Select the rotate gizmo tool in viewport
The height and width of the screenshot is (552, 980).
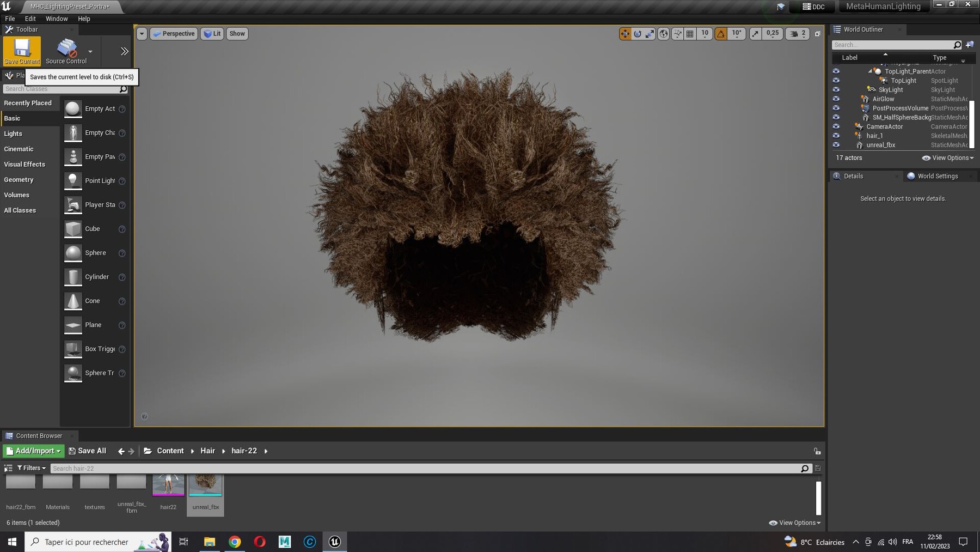pyautogui.click(x=638, y=34)
